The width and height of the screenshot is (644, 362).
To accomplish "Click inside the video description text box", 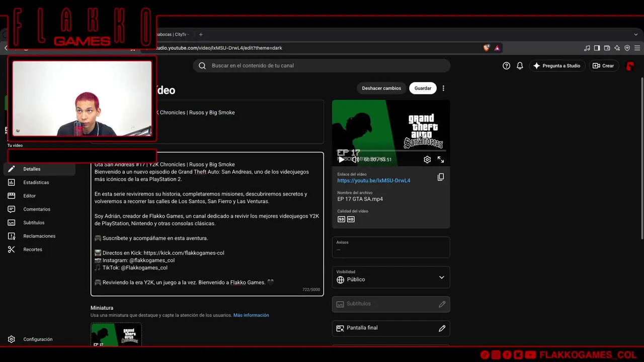I will pyautogui.click(x=207, y=224).
